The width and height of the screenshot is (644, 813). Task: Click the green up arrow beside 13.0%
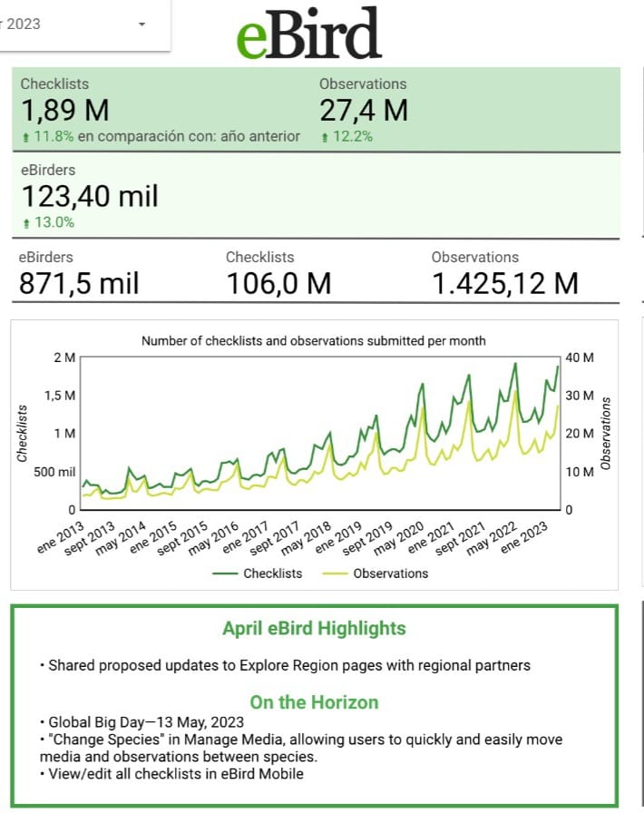tap(24, 222)
